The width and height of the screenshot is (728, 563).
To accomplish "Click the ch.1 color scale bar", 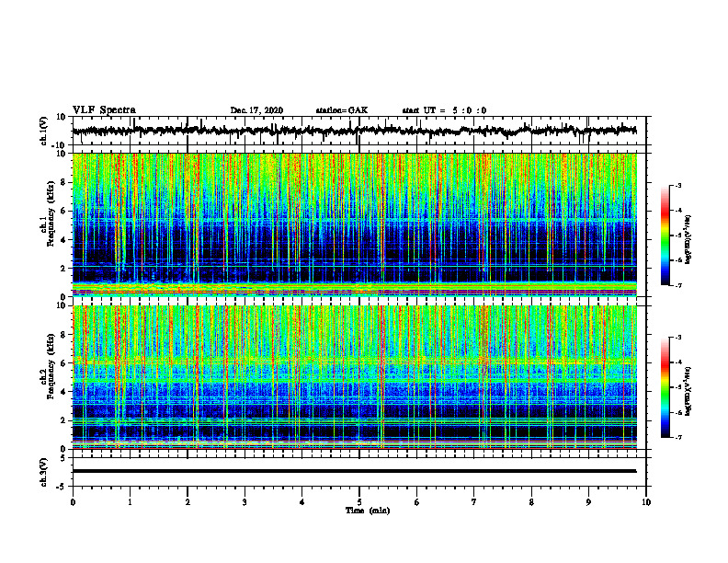I will [x=665, y=236].
